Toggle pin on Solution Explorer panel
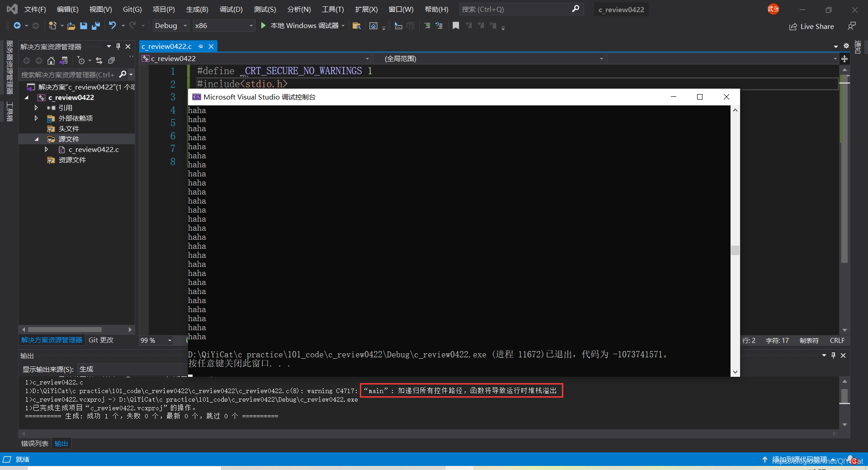 click(x=118, y=47)
